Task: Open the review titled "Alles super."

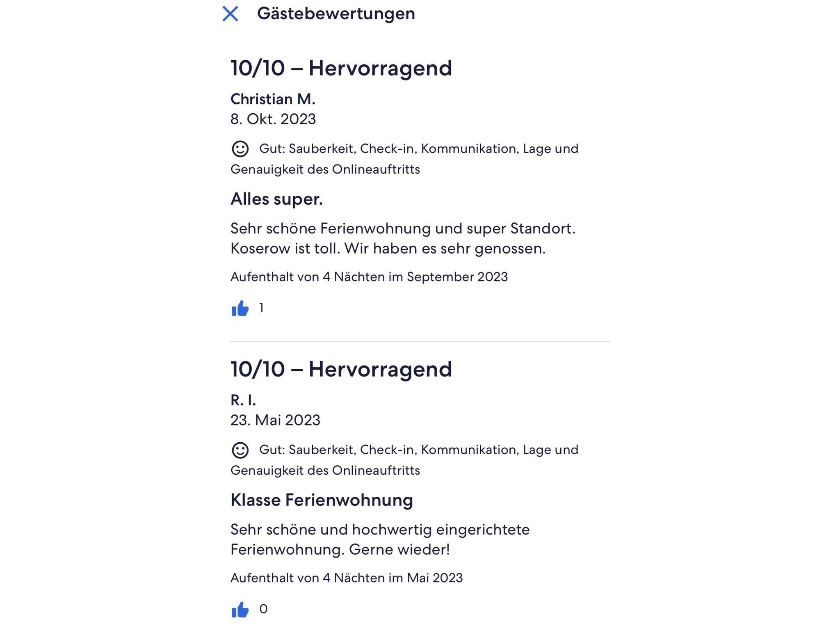Action: (276, 199)
